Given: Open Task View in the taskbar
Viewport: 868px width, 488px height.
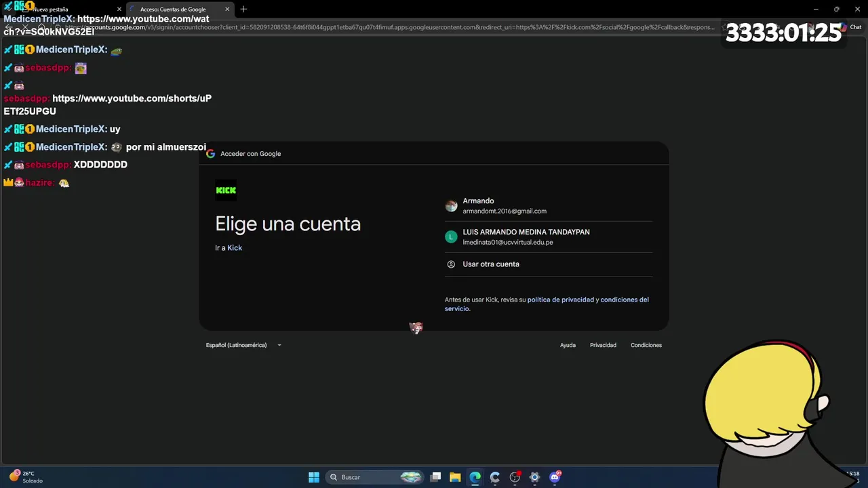Looking at the screenshot, I should coord(436,477).
